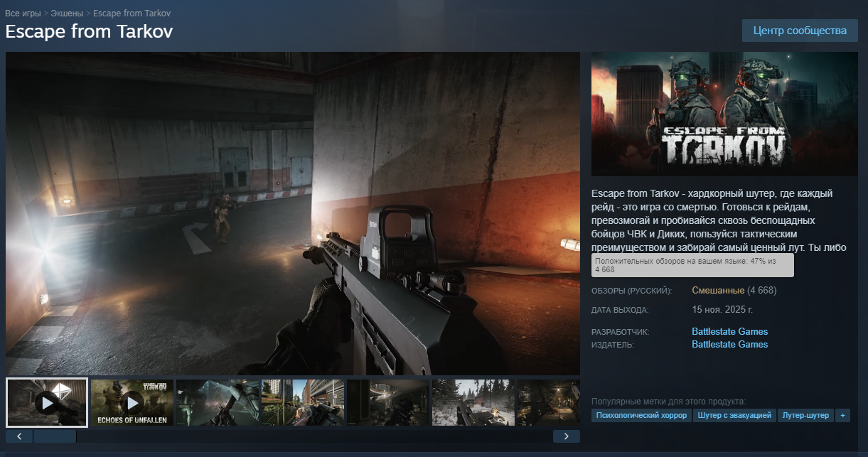Open the Центр сообщества community hub

(800, 31)
